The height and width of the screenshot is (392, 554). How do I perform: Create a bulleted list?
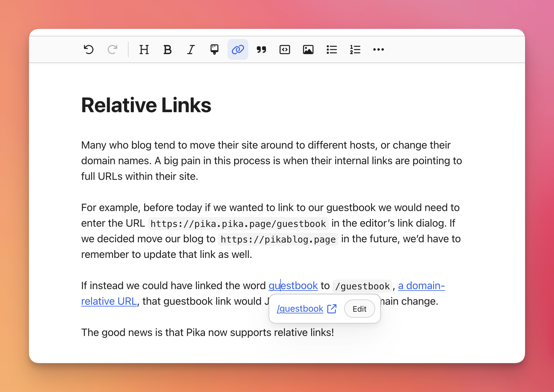[331, 49]
